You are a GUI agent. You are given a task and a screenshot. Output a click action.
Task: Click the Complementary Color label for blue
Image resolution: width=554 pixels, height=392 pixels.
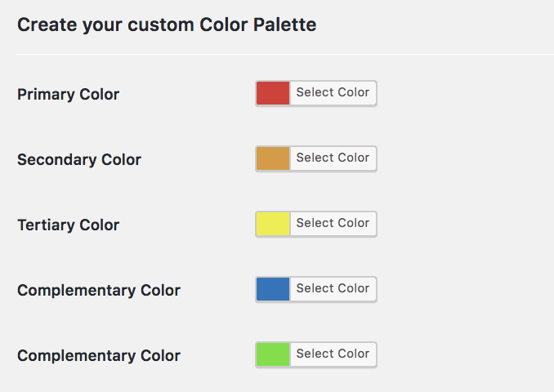tap(99, 291)
